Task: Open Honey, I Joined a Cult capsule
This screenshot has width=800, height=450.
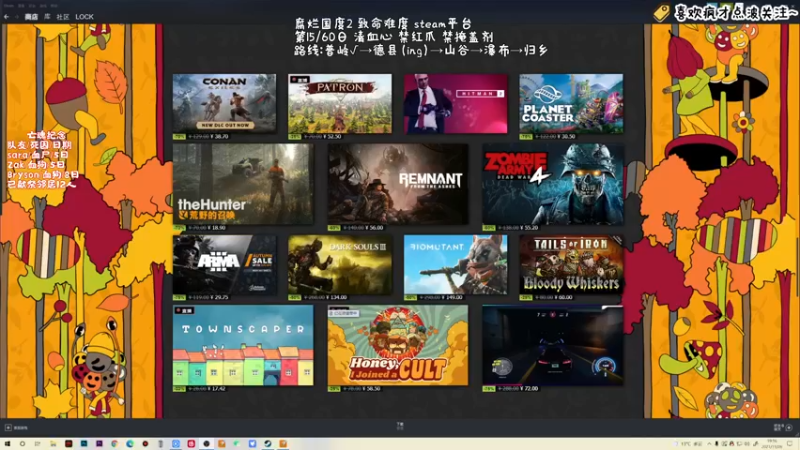Action: [x=398, y=345]
